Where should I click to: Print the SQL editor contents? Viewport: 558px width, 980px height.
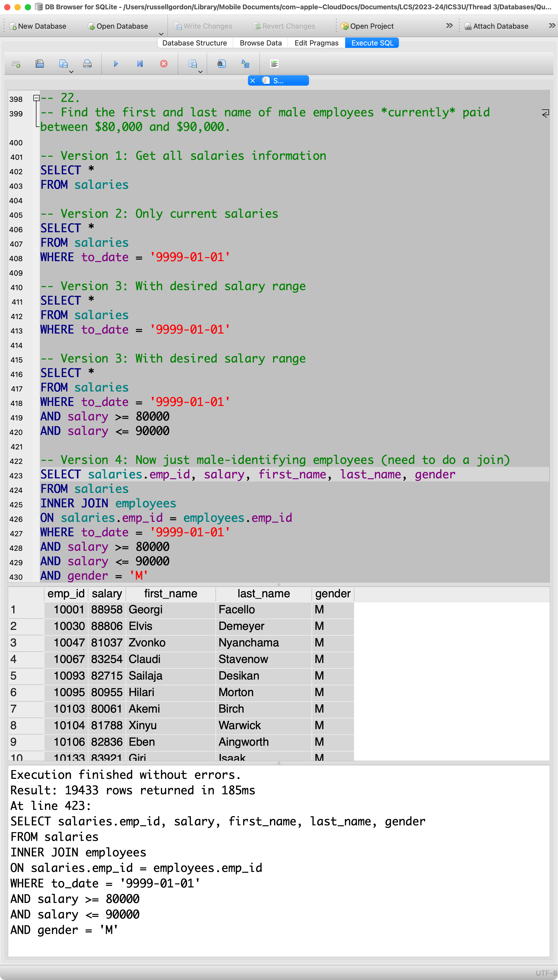click(87, 64)
